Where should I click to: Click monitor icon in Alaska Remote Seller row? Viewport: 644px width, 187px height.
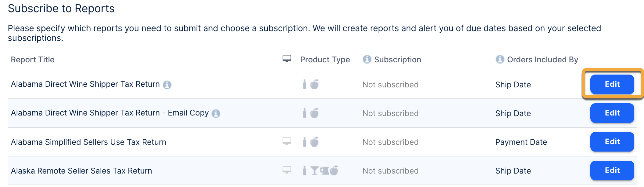pos(287,170)
